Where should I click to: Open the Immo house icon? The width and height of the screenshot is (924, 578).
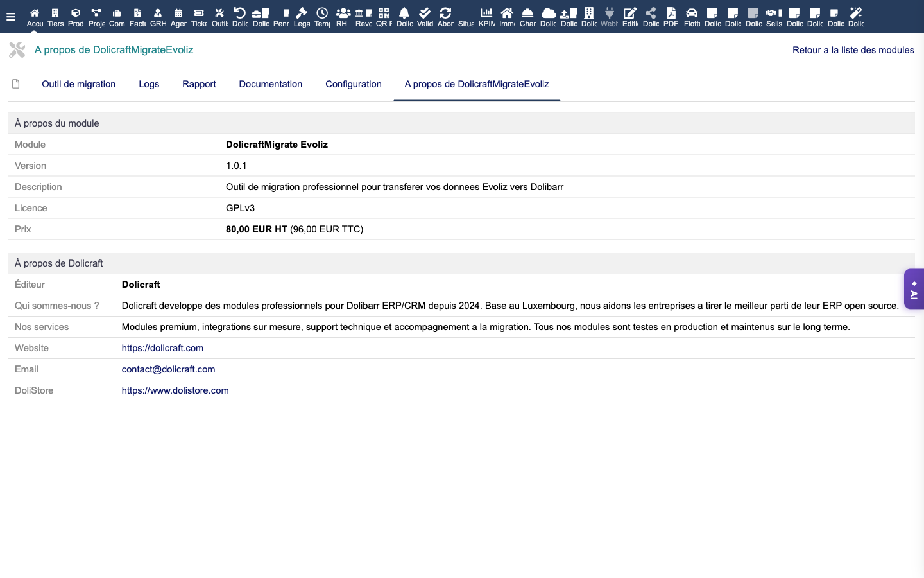pos(507,13)
